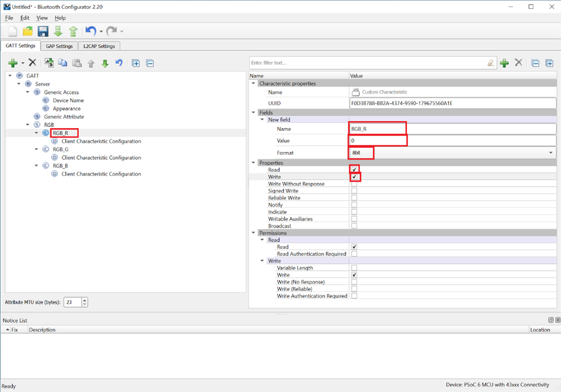Switch to the GAP Settings tab
The image size is (561, 392).
(x=59, y=46)
